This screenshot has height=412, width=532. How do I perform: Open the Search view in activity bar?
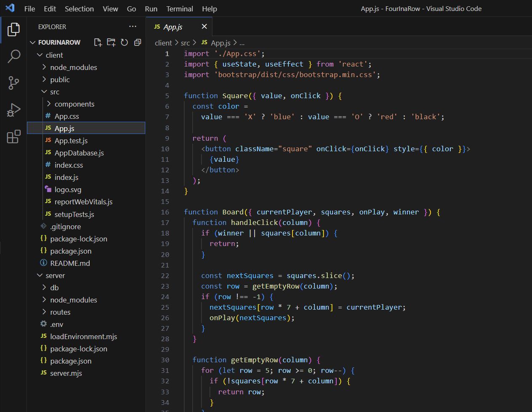pos(14,56)
